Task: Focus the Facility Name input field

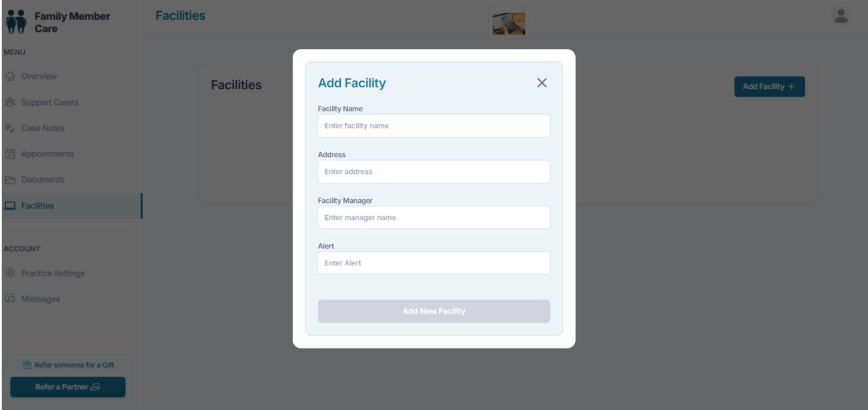Action: click(x=434, y=126)
